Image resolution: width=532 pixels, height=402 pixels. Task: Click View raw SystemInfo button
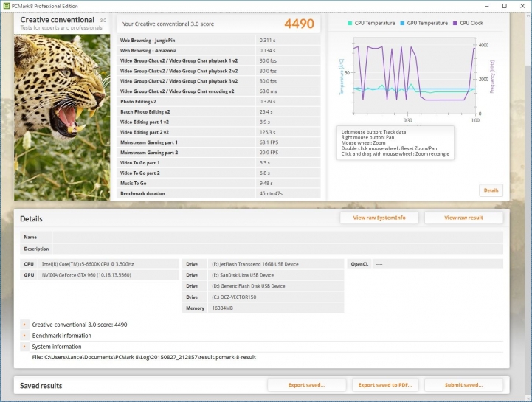tap(379, 218)
